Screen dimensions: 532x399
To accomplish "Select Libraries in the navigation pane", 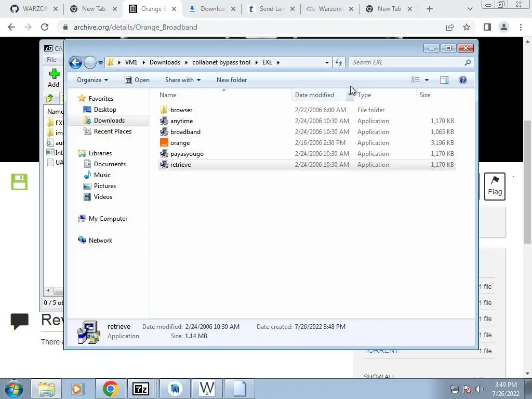I will (100, 153).
